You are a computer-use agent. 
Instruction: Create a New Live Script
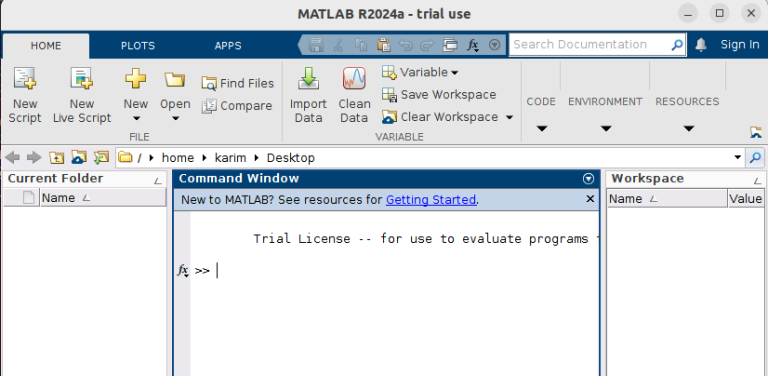pos(82,95)
